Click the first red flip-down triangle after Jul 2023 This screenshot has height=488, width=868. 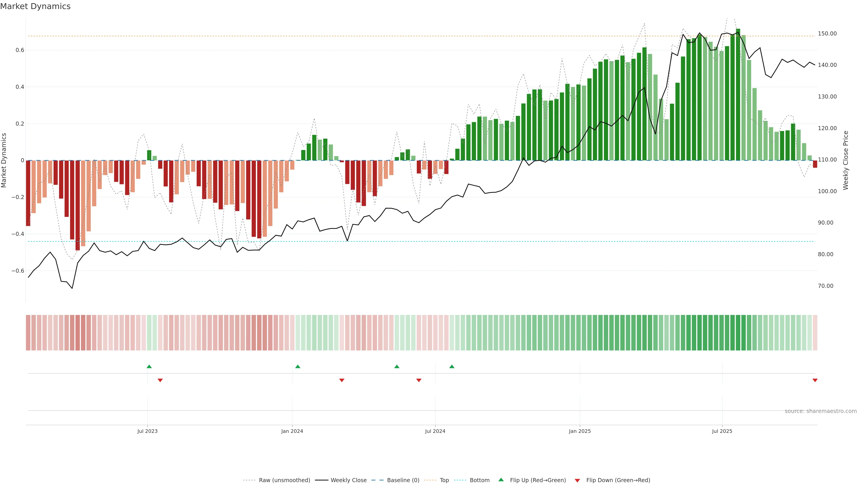160,380
